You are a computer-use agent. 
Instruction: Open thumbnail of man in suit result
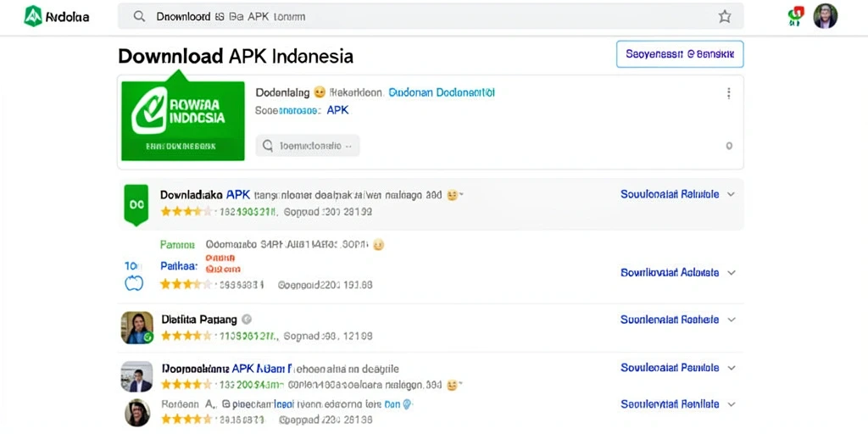pyautogui.click(x=136, y=376)
